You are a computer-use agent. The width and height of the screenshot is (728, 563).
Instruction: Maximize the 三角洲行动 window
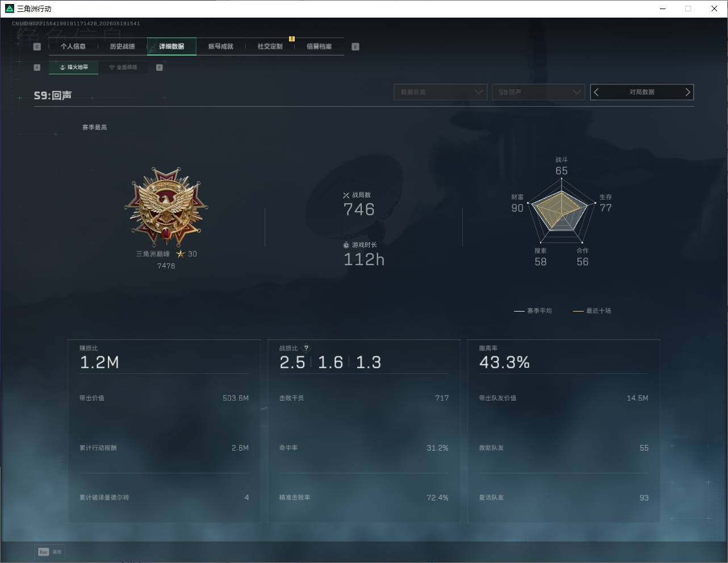pos(688,9)
